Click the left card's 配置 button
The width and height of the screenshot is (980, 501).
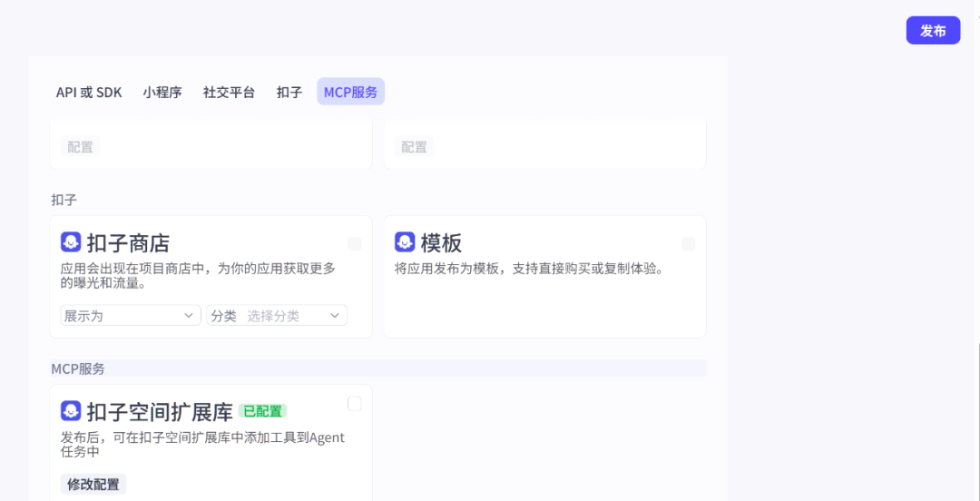coord(80,147)
